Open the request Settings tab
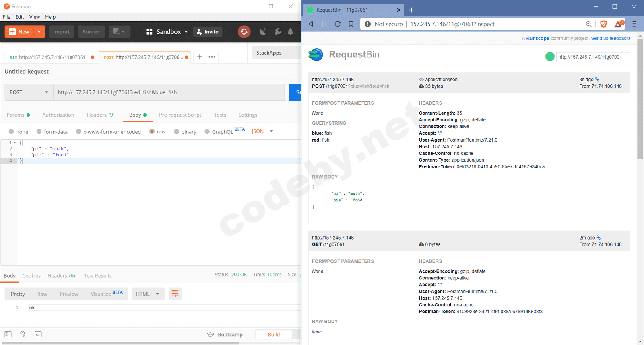644x345 pixels. [x=248, y=115]
